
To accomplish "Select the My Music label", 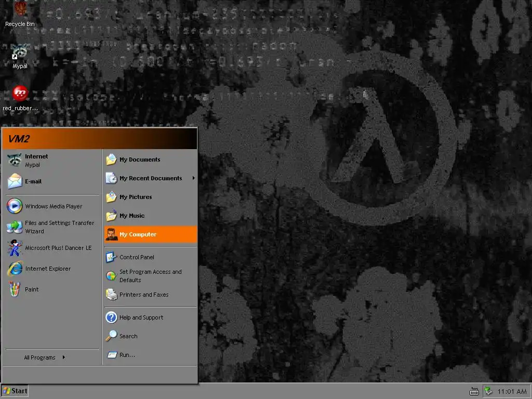I will (132, 216).
